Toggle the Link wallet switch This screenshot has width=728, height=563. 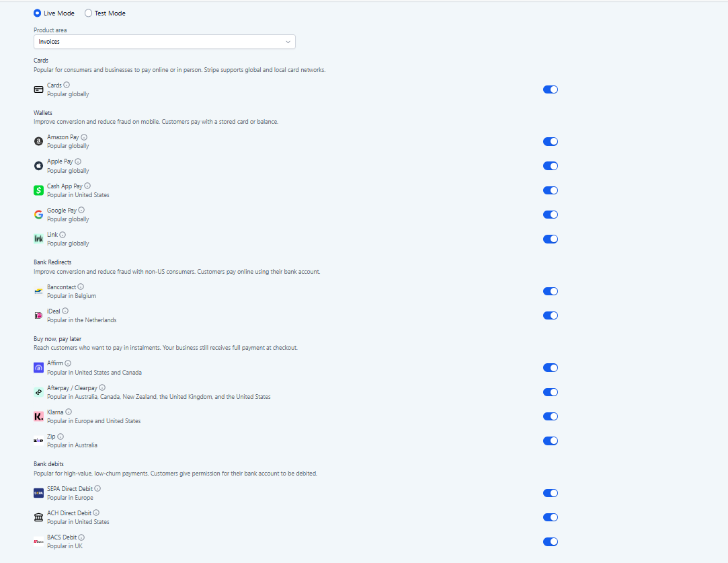click(550, 239)
